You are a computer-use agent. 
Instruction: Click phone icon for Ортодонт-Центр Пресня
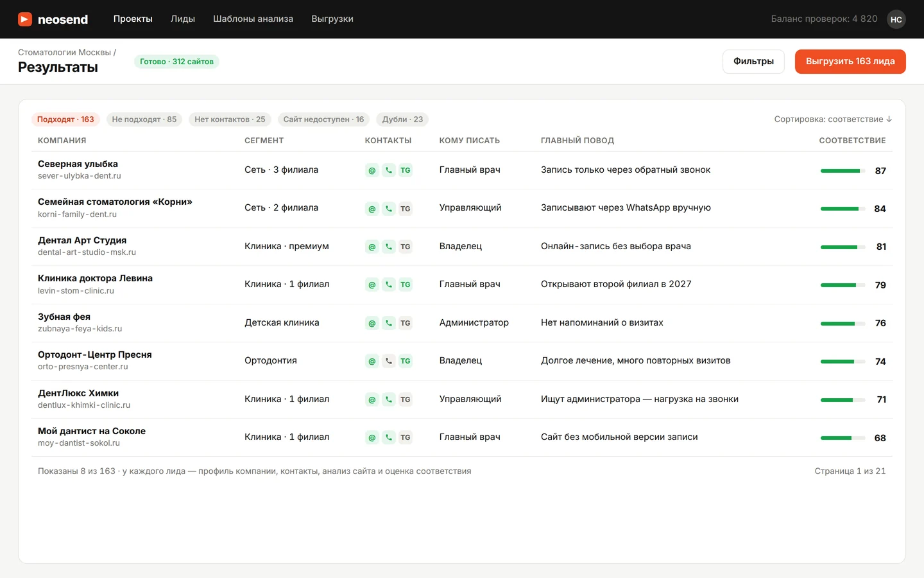pyautogui.click(x=389, y=361)
